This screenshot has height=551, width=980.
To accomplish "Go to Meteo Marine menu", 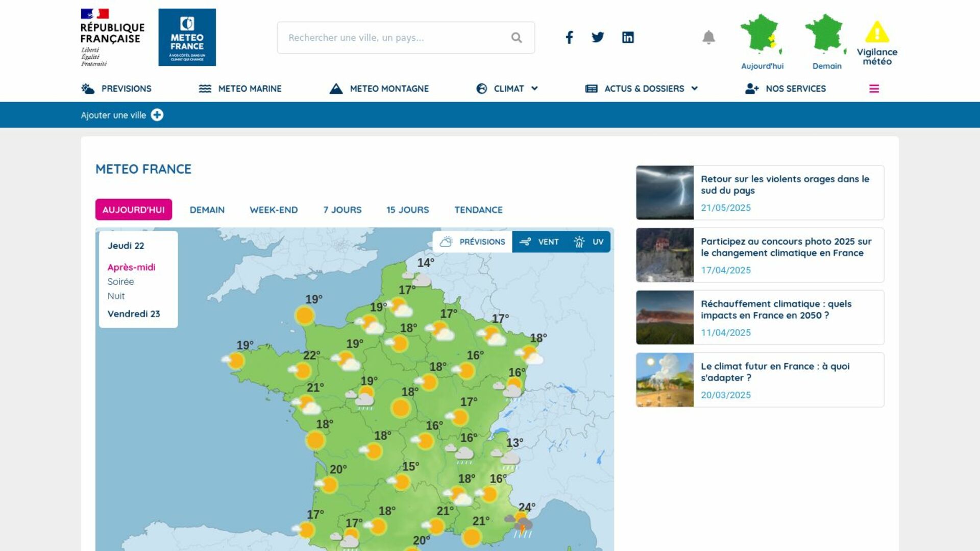I will click(250, 89).
